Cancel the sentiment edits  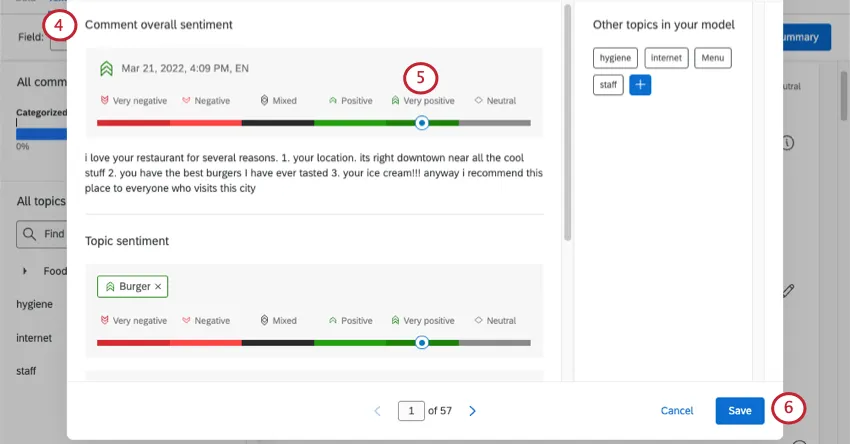[677, 411]
